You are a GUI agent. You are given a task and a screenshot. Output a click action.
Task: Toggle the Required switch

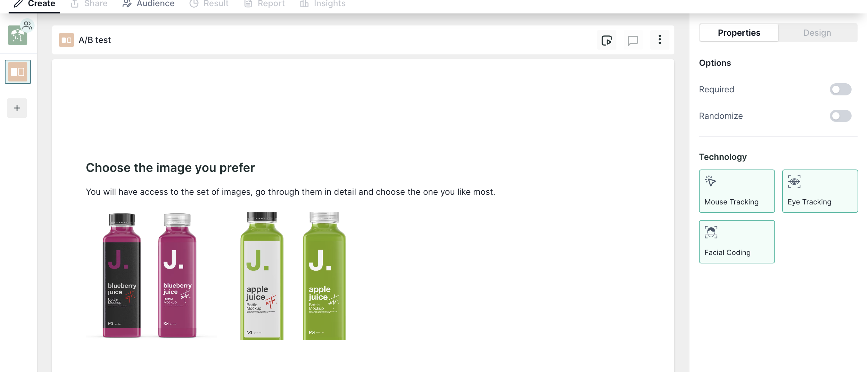tap(840, 89)
